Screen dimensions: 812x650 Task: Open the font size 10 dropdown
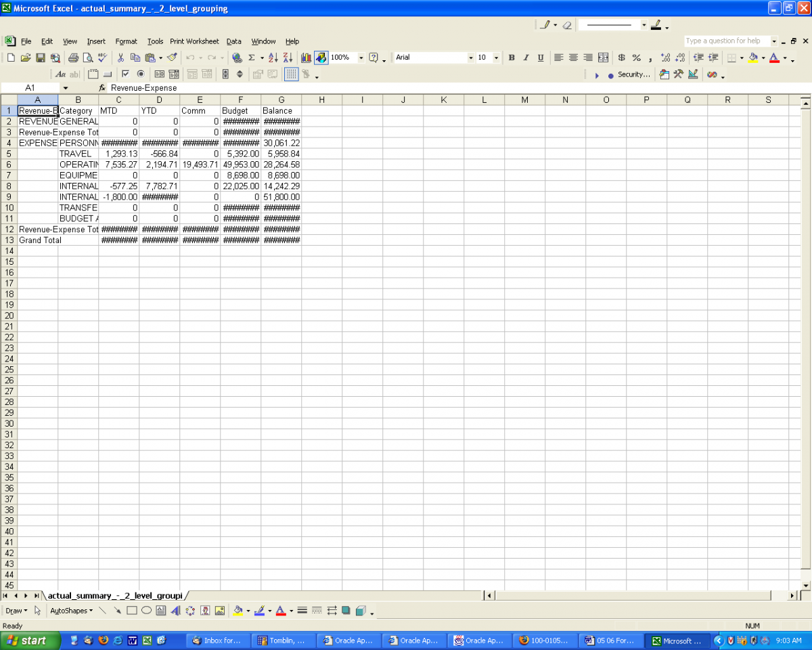coord(496,58)
